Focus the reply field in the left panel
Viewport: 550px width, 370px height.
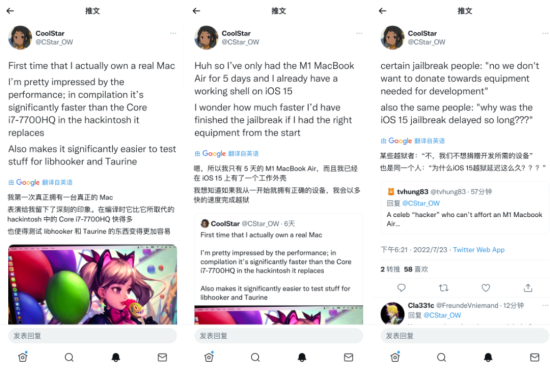click(x=93, y=336)
